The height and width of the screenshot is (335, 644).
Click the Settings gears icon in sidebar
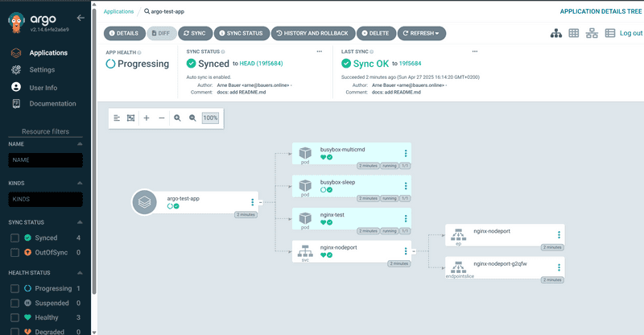pos(16,70)
